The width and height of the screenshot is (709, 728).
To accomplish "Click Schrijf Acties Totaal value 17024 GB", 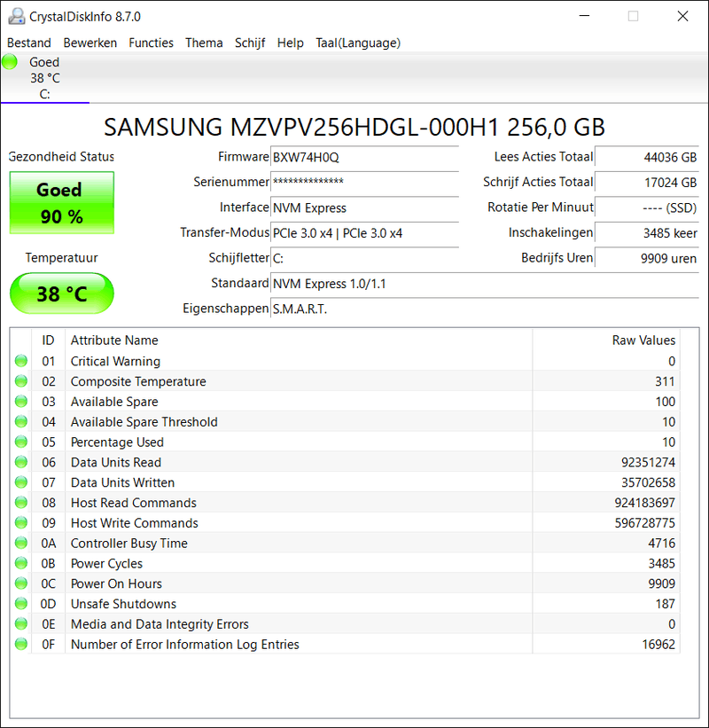I will point(647,183).
